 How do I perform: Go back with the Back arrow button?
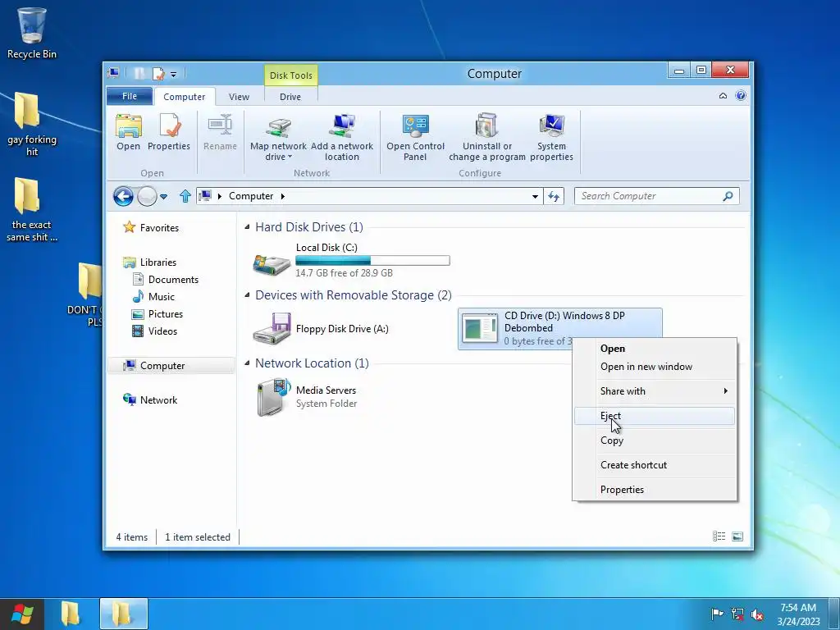123,196
